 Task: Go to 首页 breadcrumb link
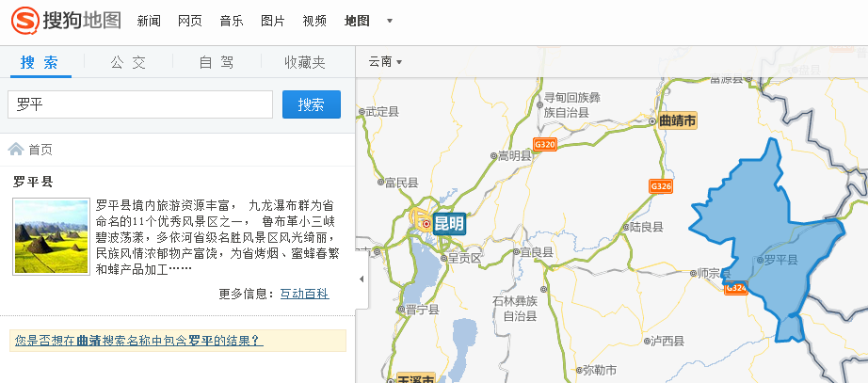40,150
